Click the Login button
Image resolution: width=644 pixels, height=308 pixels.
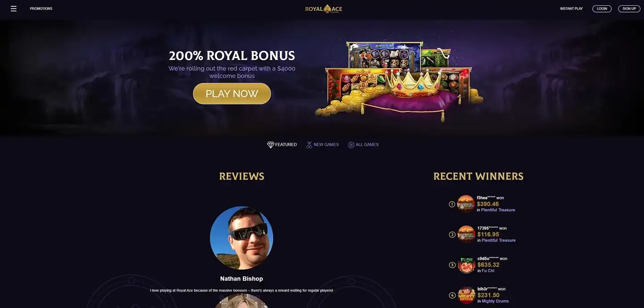602,9
